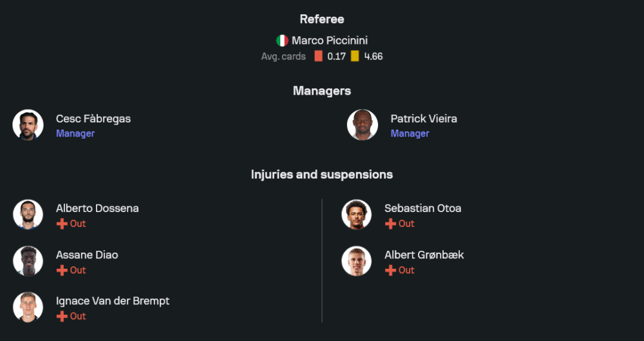Select the Ignace Van der Brempt name
This screenshot has width=644, height=341.
[x=113, y=301]
